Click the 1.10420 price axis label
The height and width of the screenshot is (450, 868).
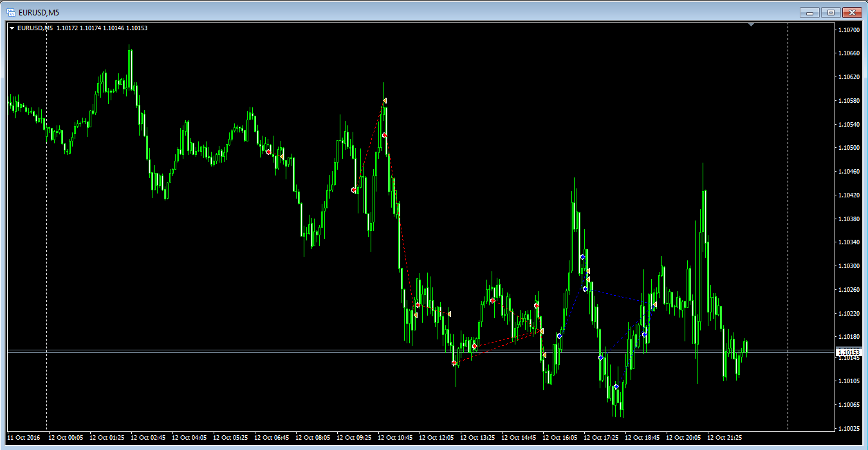[849, 195]
